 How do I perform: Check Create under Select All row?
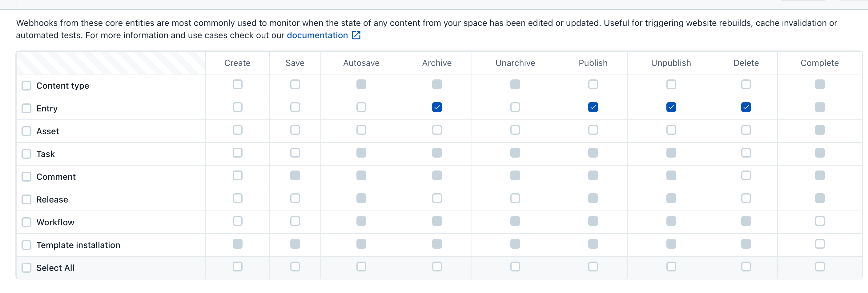[x=238, y=267]
